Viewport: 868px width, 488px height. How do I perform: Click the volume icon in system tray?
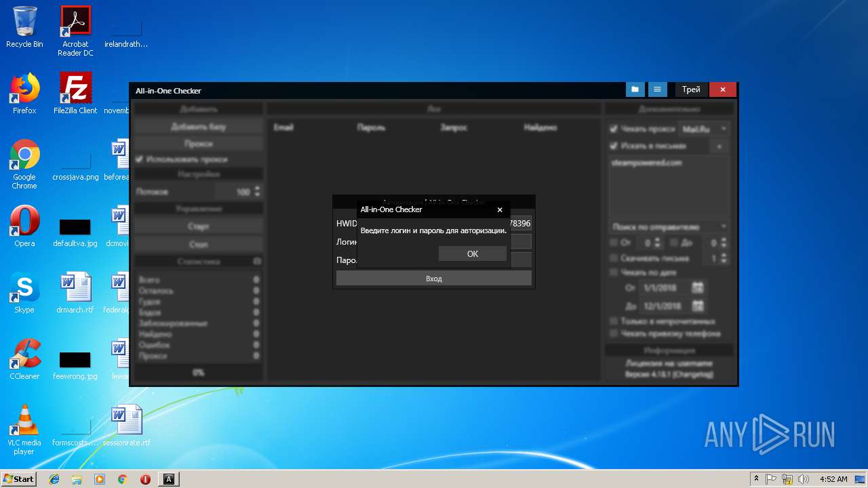coord(804,479)
